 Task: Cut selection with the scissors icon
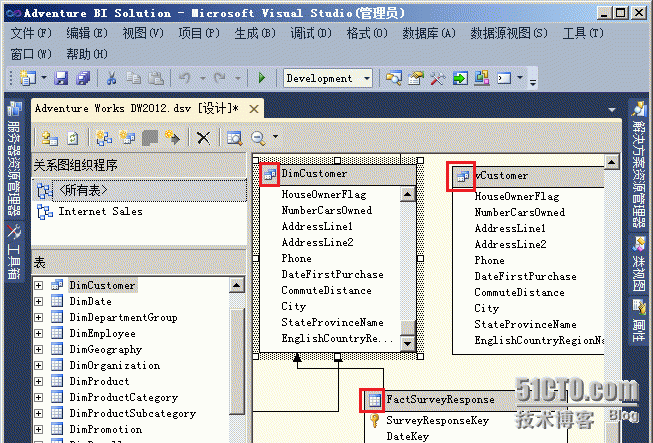(111, 78)
